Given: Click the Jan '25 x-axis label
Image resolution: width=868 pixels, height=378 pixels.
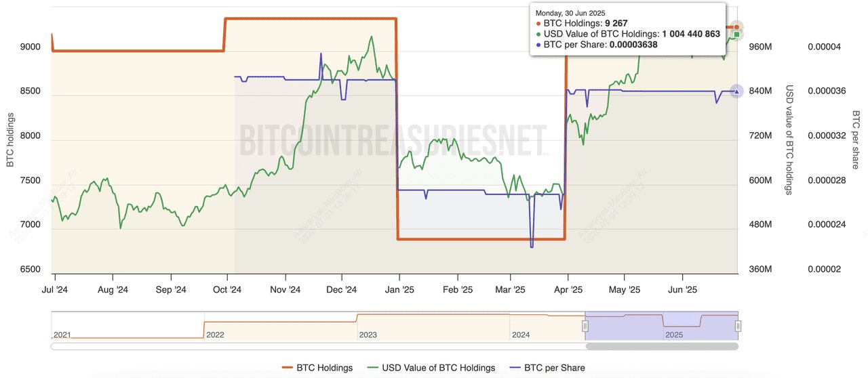Looking at the screenshot, I should click(x=400, y=291).
